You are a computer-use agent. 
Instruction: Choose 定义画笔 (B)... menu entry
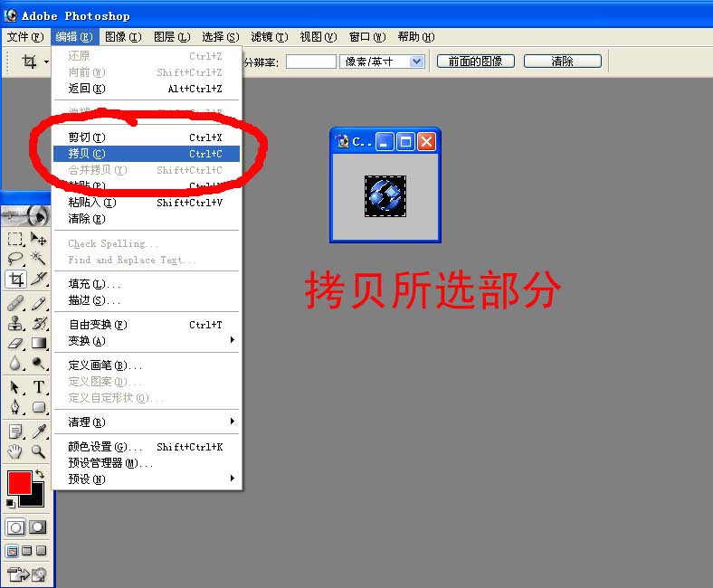click(147, 365)
